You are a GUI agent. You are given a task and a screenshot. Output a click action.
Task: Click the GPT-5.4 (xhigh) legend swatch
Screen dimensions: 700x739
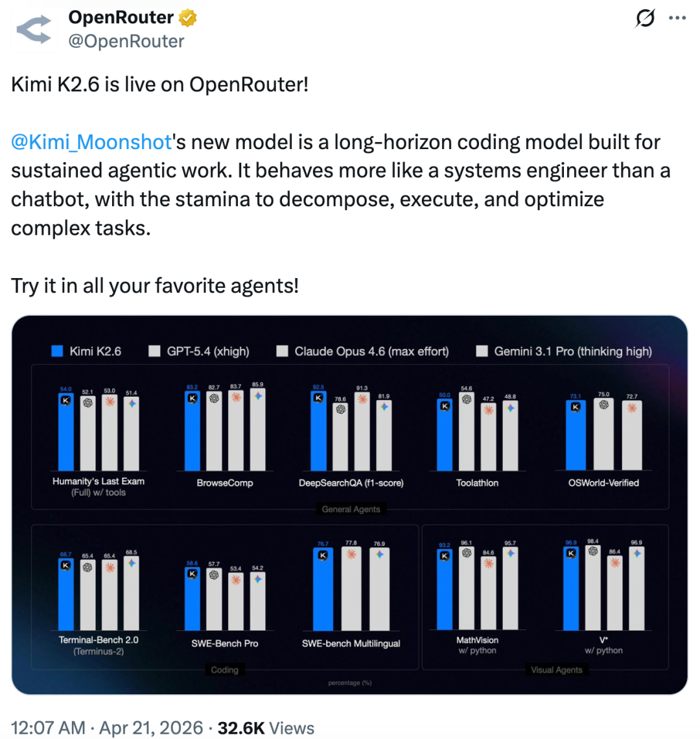pos(154,351)
